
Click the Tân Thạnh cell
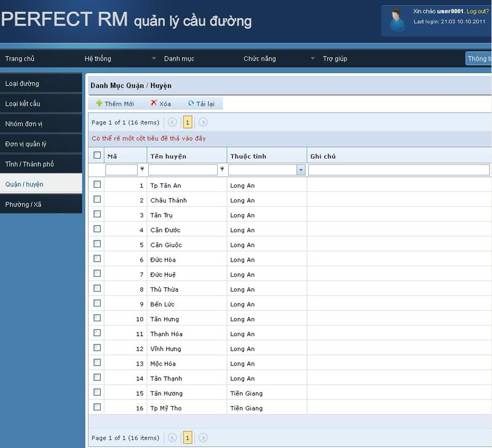pyautogui.click(x=187, y=378)
